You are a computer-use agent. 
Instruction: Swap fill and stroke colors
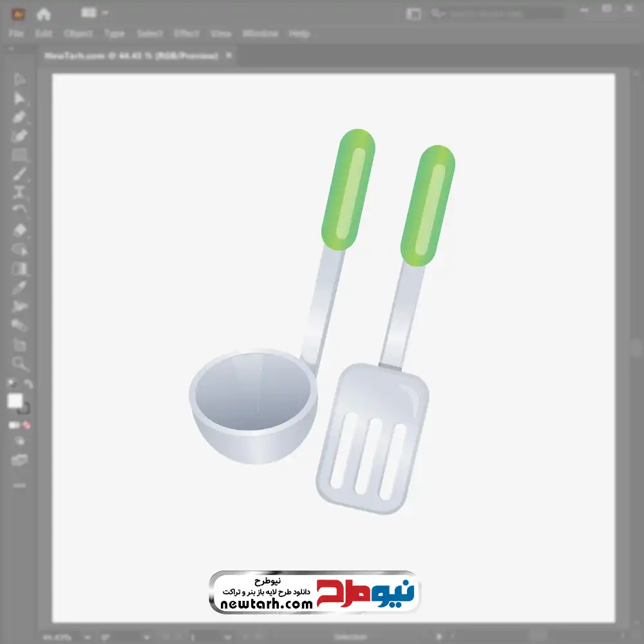(x=28, y=384)
